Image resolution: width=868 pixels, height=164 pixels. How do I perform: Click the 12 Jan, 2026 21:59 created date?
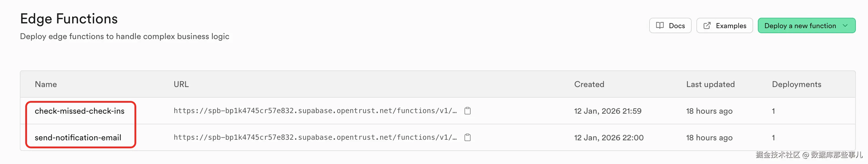(608, 111)
